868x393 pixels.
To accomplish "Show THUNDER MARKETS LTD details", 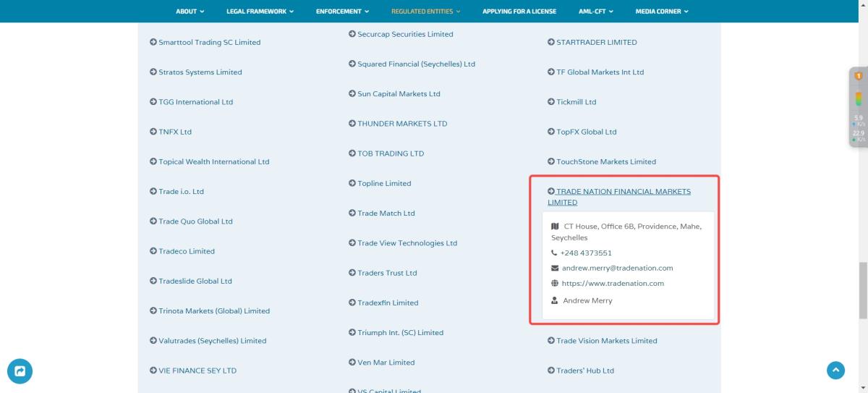I will coord(398,124).
